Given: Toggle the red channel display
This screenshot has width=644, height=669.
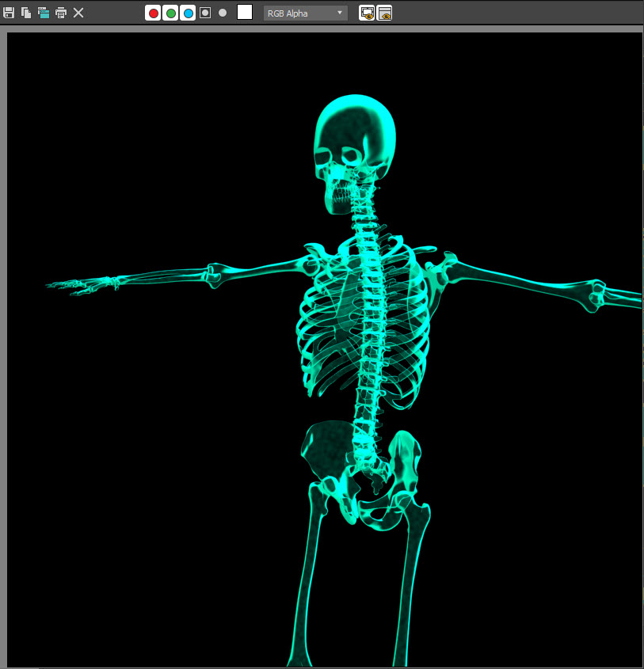Looking at the screenshot, I should coord(153,13).
